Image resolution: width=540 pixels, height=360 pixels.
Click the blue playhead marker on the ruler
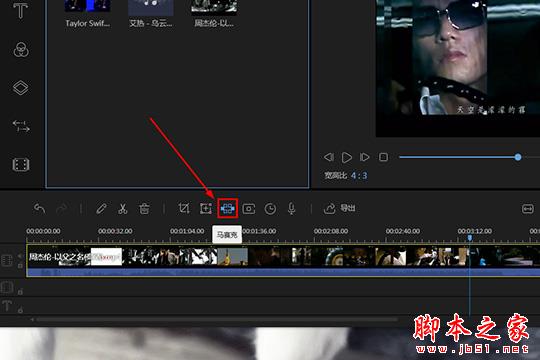(x=470, y=238)
